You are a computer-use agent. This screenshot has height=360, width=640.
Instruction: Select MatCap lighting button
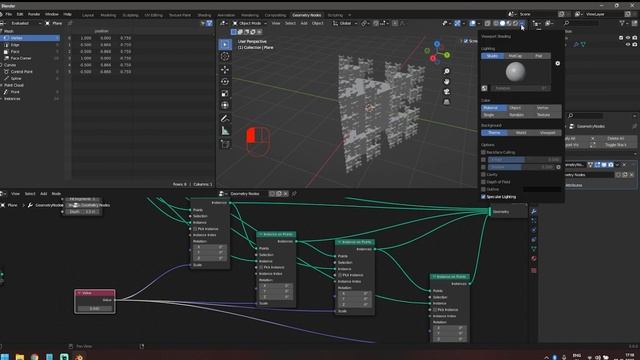[x=515, y=56]
